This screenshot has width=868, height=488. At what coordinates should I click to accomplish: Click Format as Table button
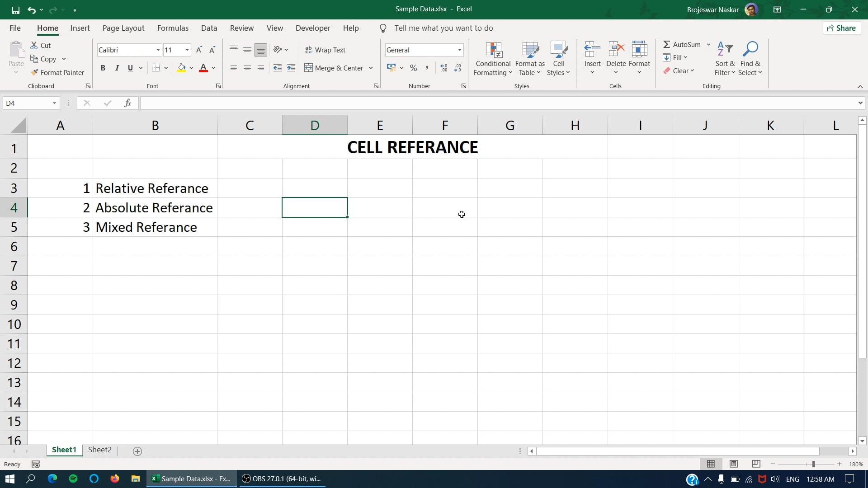pyautogui.click(x=530, y=59)
